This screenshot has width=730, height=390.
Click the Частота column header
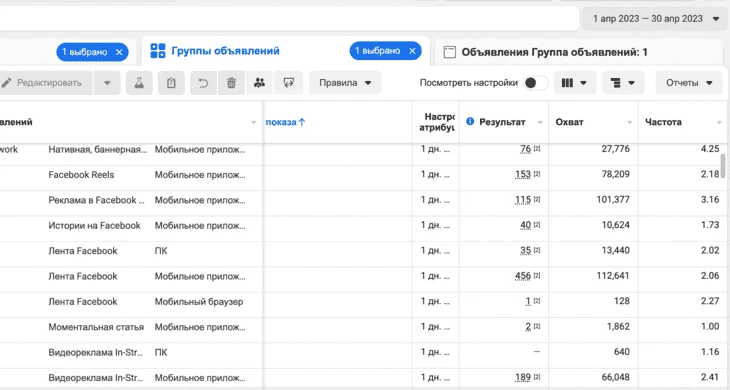(663, 122)
